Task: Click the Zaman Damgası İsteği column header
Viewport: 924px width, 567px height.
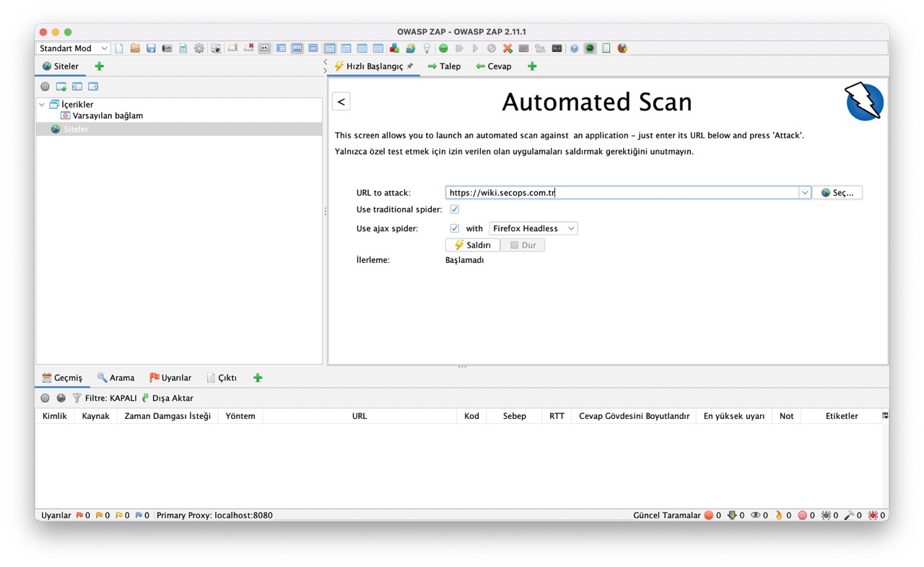Action: coord(167,416)
